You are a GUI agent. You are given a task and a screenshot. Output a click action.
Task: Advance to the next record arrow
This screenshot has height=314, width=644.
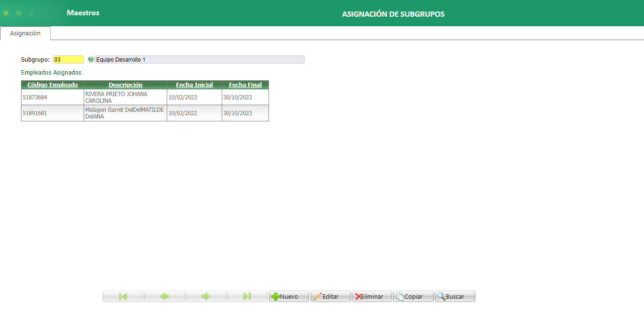point(205,296)
